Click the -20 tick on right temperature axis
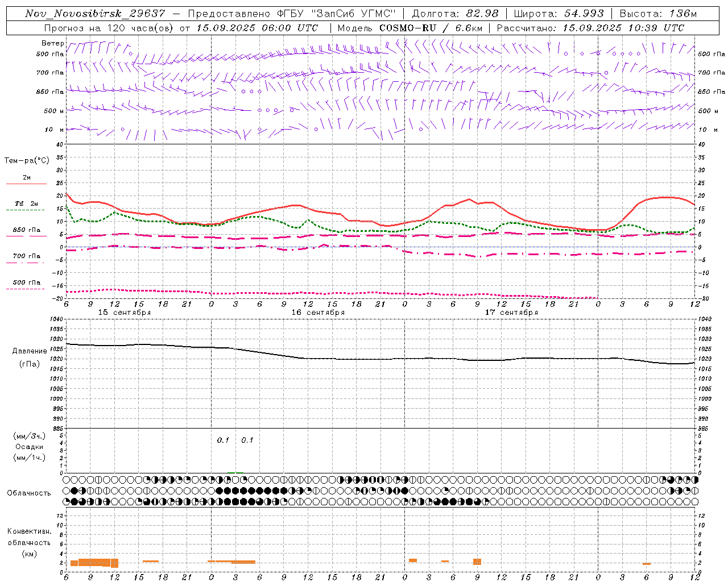The width and height of the screenshot is (728, 582). [x=703, y=298]
